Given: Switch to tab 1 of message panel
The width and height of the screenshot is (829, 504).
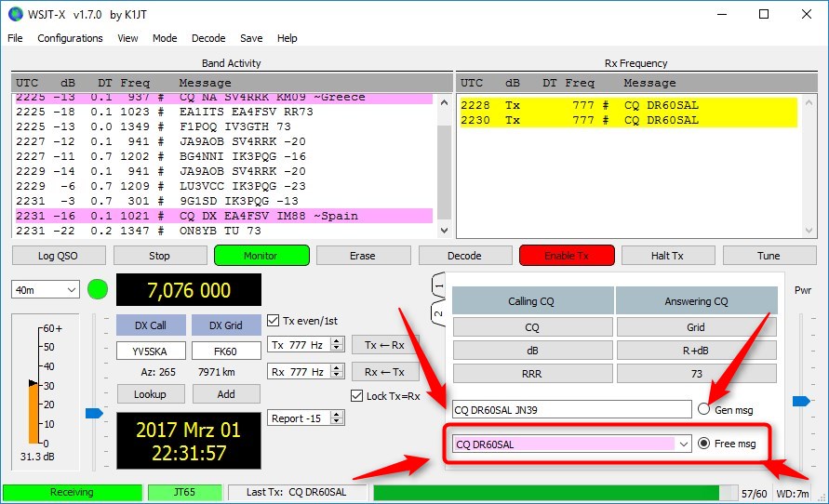Looking at the screenshot, I should tap(439, 285).
